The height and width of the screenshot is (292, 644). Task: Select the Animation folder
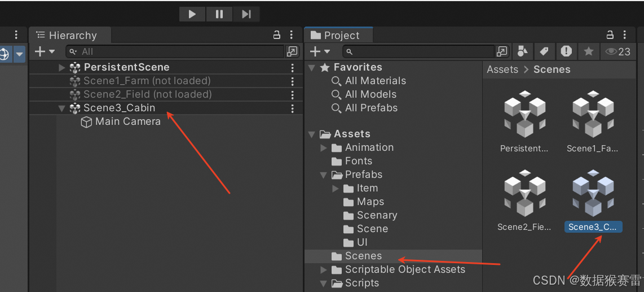(x=369, y=147)
